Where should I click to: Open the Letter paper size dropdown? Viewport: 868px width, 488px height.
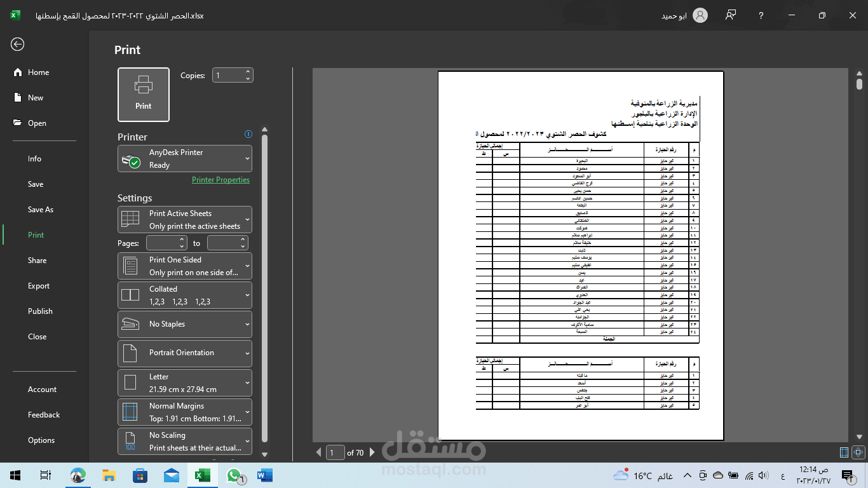point(185,383)
